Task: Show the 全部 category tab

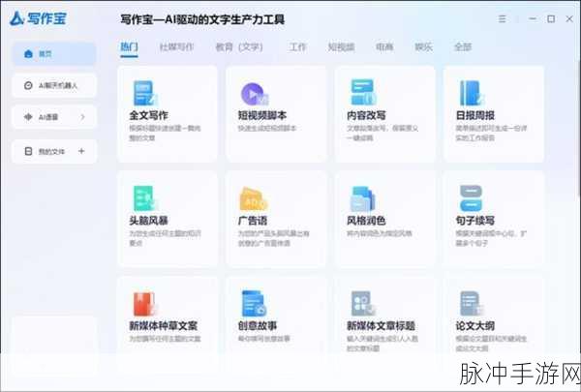Action: pos(463,47)
